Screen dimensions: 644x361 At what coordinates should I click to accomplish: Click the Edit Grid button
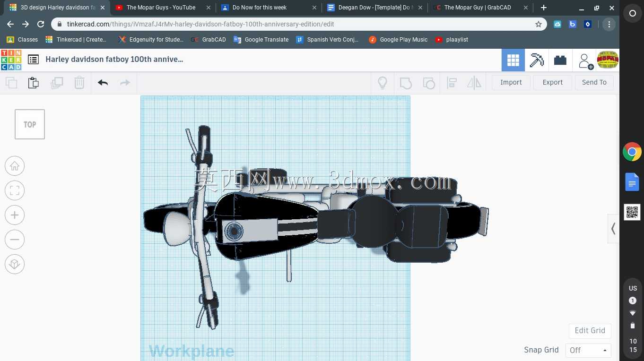click(590, 330)
